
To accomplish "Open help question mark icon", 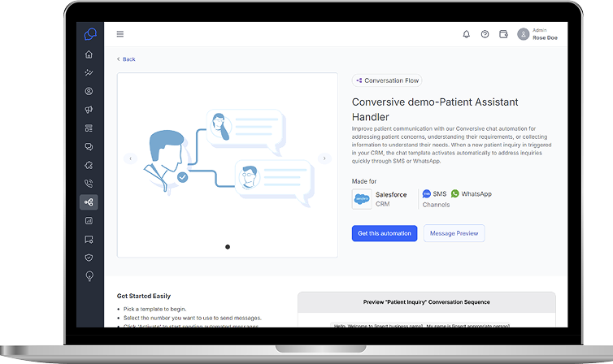I will pyautogui.click(x=485, y=34).
